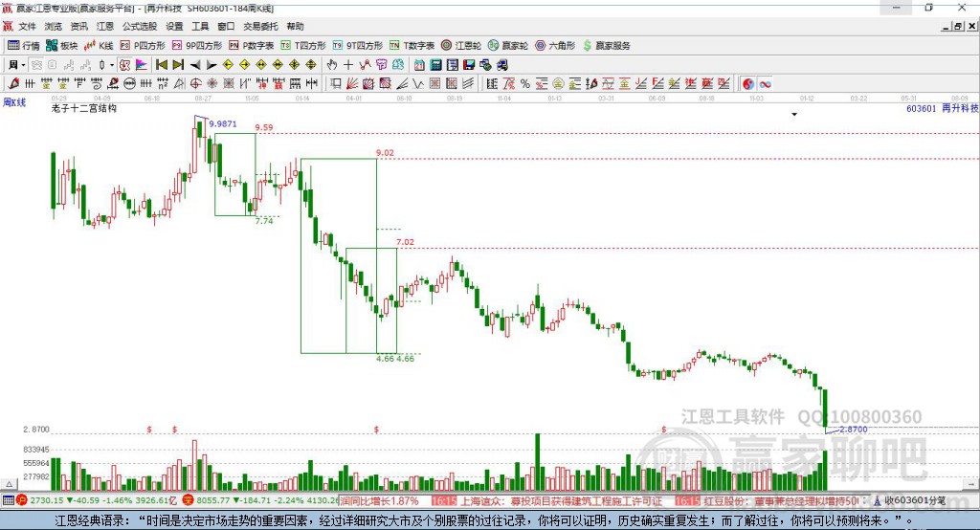
Task: Click the status bar grid icon
Action: 8,500
